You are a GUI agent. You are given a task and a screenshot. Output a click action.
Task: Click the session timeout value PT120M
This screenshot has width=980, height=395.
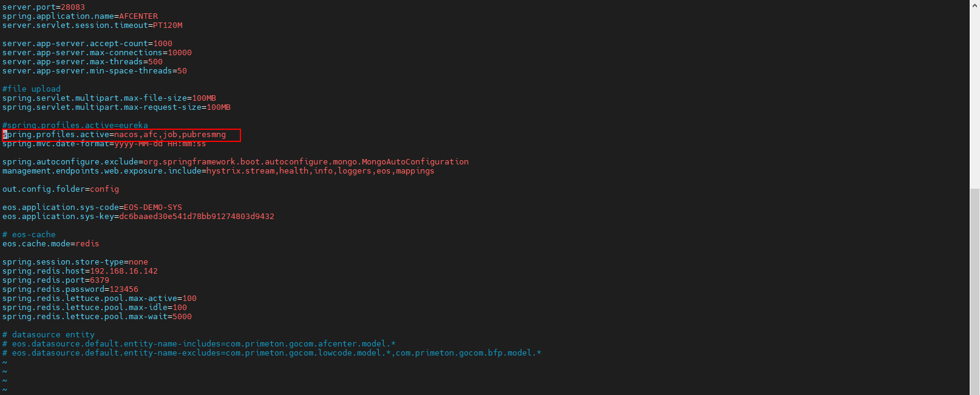[168, 25]
